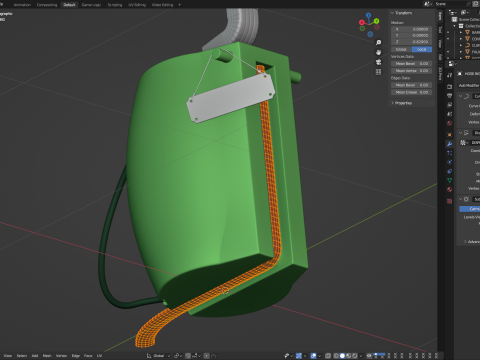The image size is (480, 360).
Task: Expand the Advanced subpanel
Action: click(x=465, y=242)
